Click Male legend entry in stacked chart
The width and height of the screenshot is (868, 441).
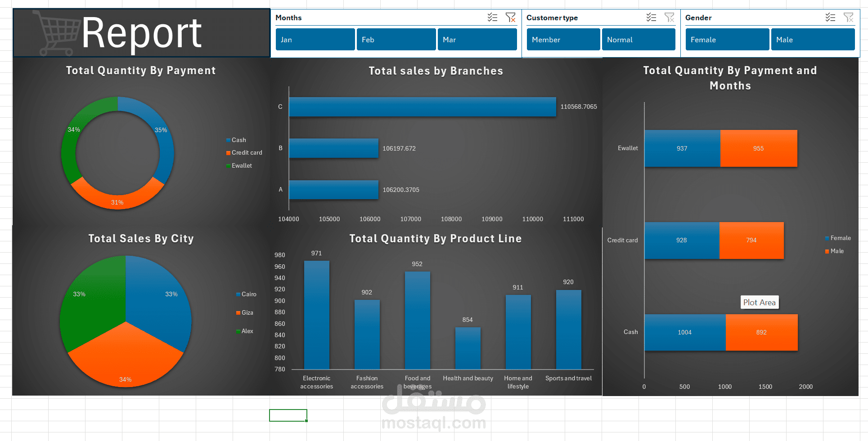tap(834, 251)
